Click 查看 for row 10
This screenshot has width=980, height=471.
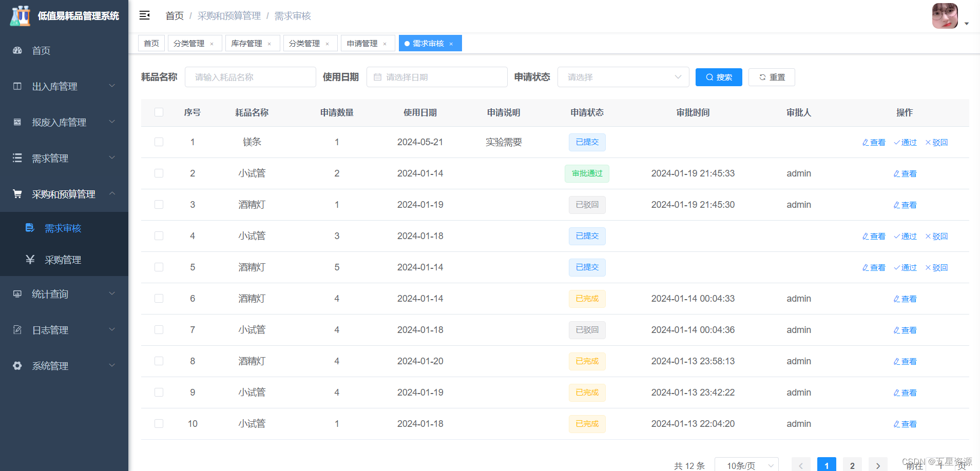point(905,424)
